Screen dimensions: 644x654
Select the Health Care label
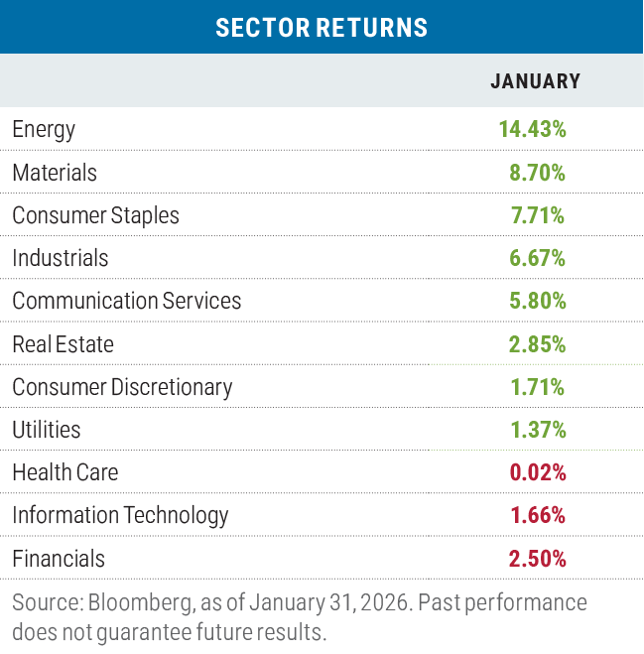click(64, 472)
